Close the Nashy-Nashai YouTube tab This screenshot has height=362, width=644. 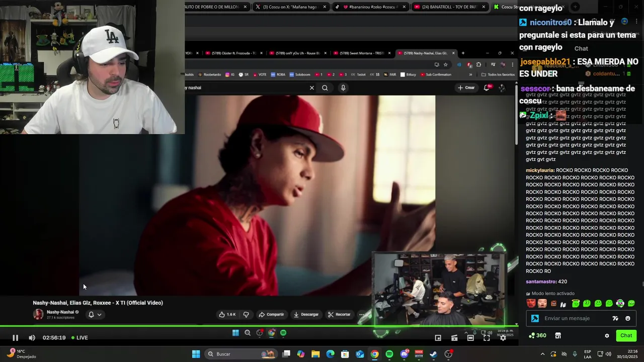pyautogui.click(x=453, y=53)
